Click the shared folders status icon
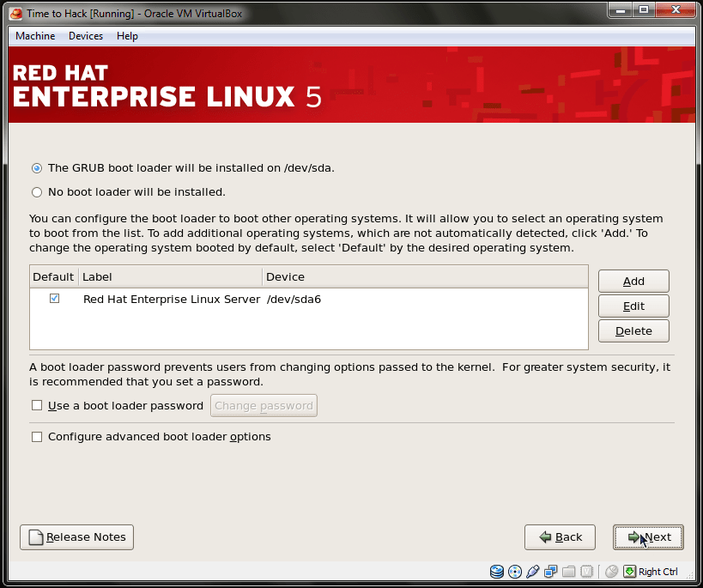 point(568,572)
